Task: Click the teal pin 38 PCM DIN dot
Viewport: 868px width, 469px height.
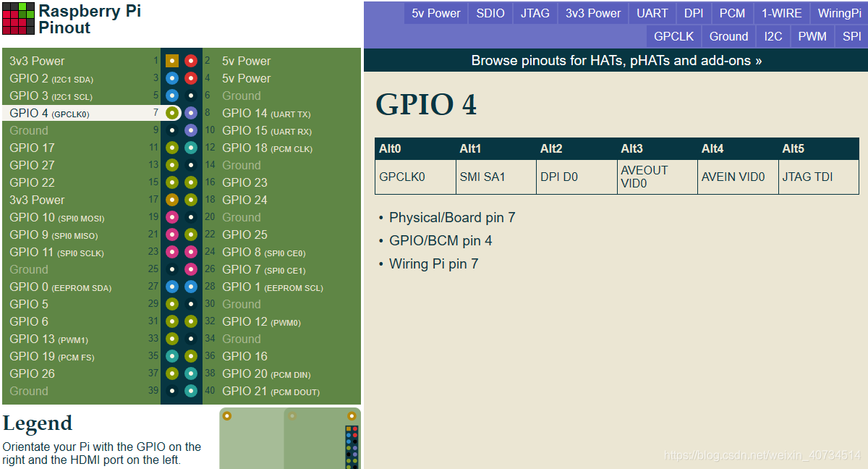Action: pos(191,373)
